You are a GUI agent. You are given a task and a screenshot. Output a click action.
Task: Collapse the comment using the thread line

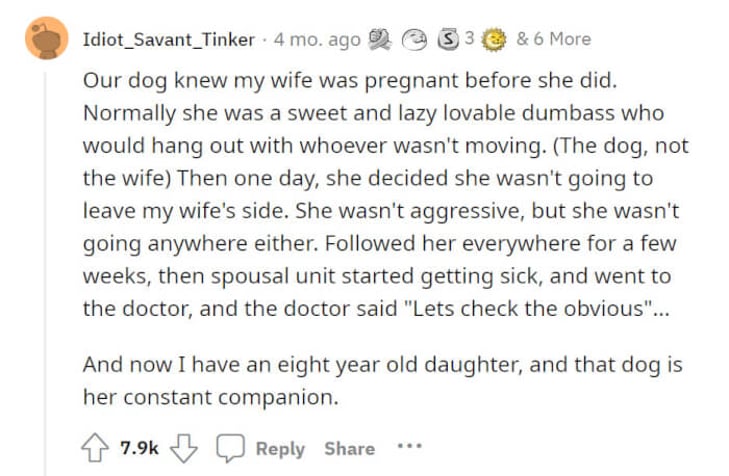(x=45, y=273)
